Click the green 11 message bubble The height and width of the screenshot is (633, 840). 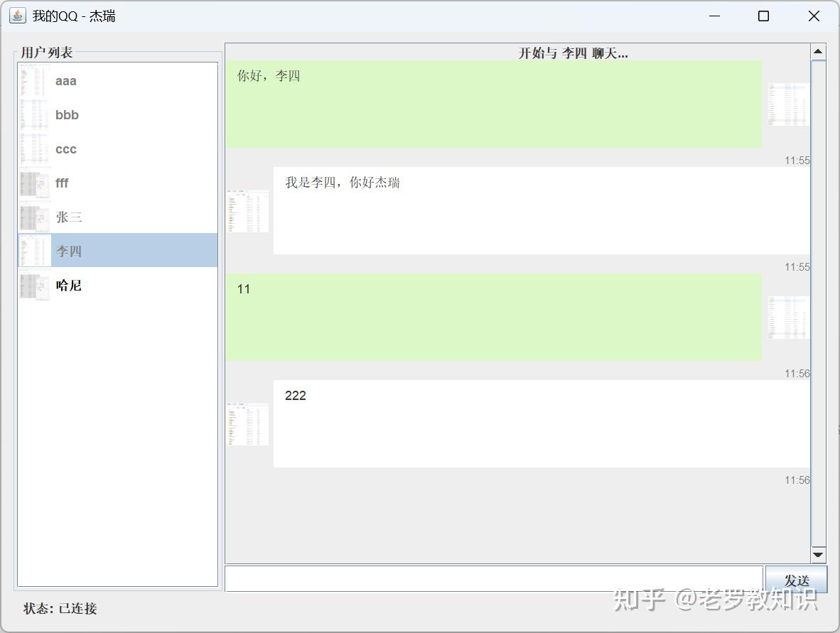tap(493, 317)
